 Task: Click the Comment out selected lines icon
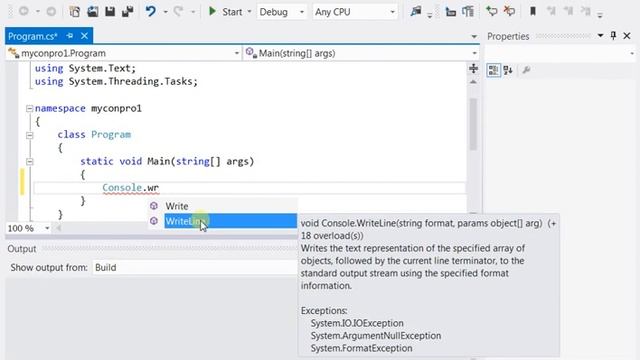491,11
